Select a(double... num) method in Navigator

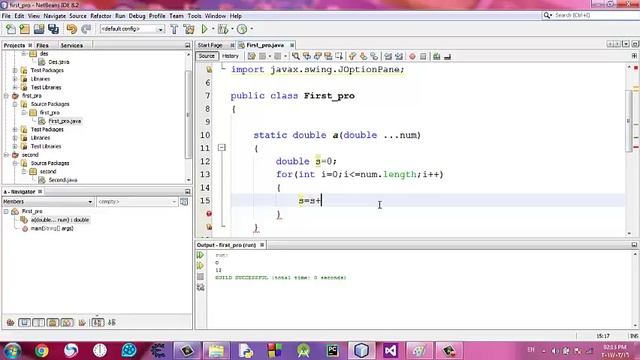[x=60, y=220]
